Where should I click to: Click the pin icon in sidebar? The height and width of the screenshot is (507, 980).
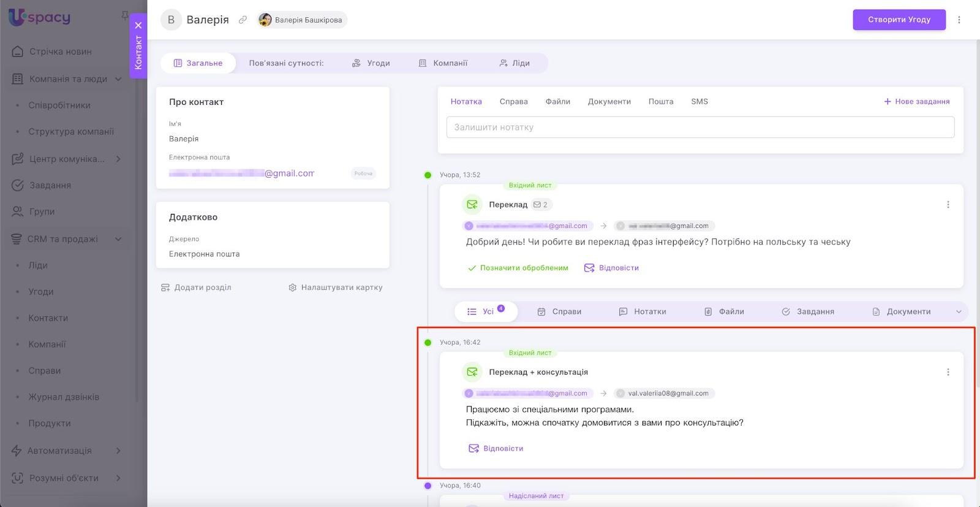125,15
